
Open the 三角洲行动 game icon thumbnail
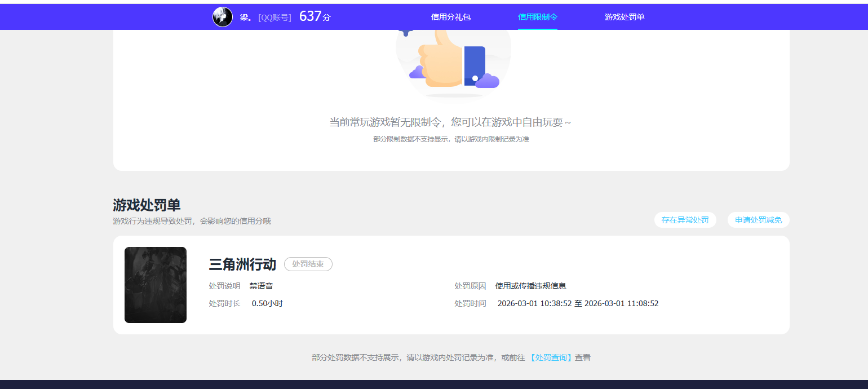pos(156,285)
